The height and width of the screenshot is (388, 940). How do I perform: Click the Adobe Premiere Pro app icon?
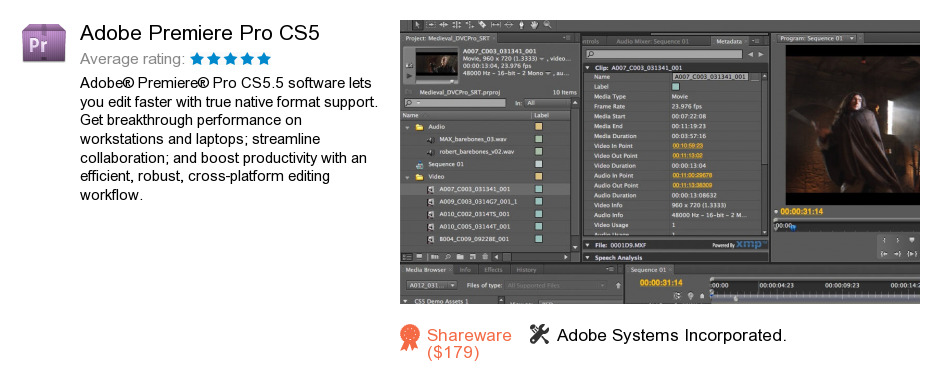pos(44,43)
